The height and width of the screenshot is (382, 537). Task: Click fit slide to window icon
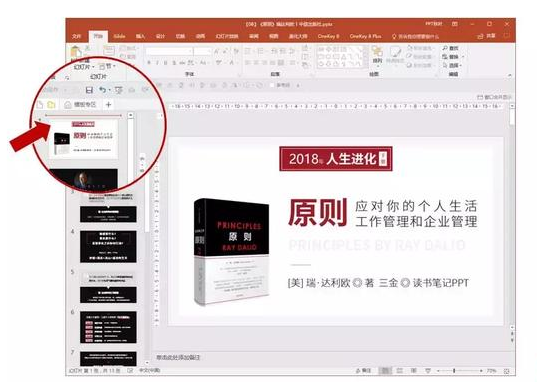(x=507, y=371)
